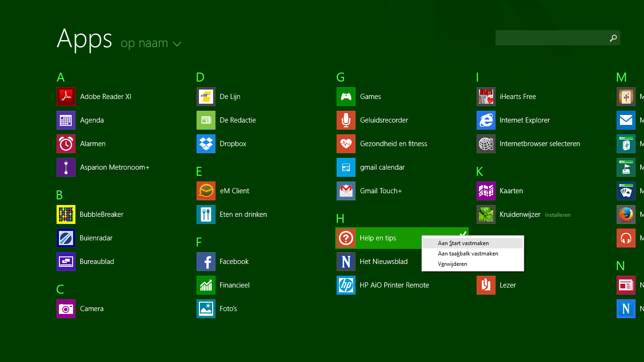
Task: Open the 'op naam' sort dropdown
Action: pos(151,43)
